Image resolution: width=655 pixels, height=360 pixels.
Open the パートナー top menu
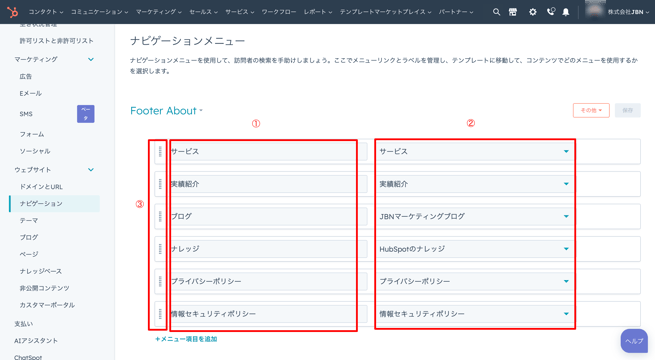pos(456,12)
